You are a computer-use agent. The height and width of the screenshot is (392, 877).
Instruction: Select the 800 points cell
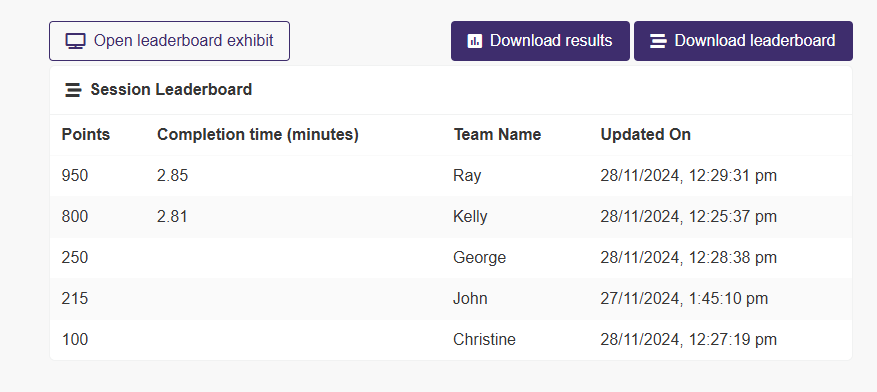click(75, 216)
